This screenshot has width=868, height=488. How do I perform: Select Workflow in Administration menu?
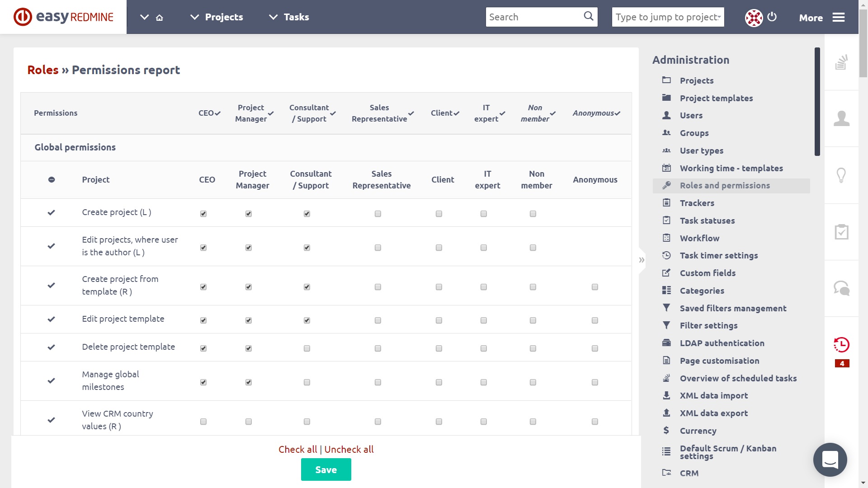698,238
